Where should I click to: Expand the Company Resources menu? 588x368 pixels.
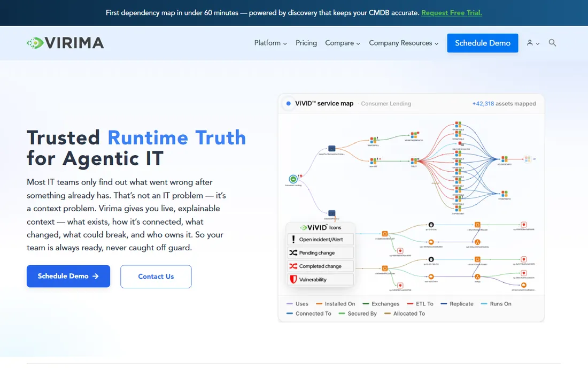coord(404,43)
